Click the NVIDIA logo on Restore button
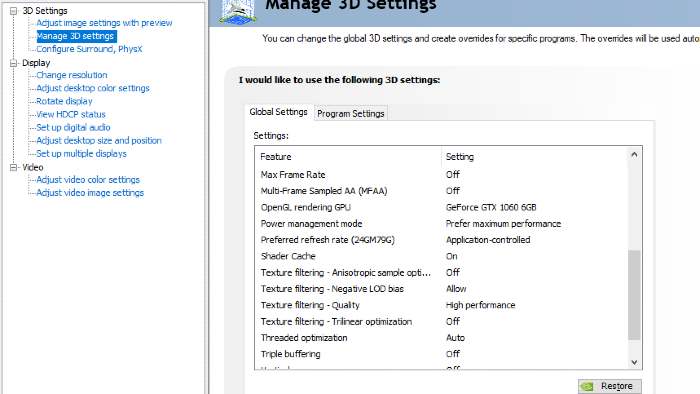The image size is (700, 394). tap(587, 386)
